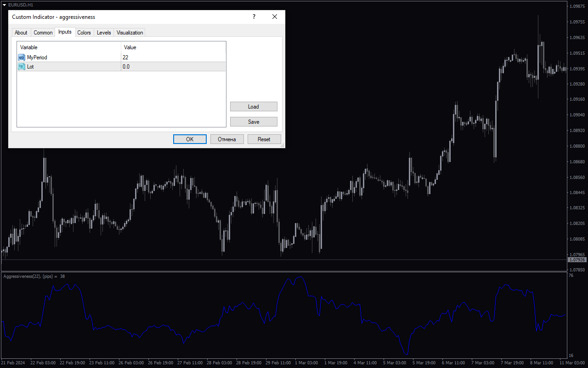588x368 pixels.
Task: Click the help question mark button
Action: (254, 17)
